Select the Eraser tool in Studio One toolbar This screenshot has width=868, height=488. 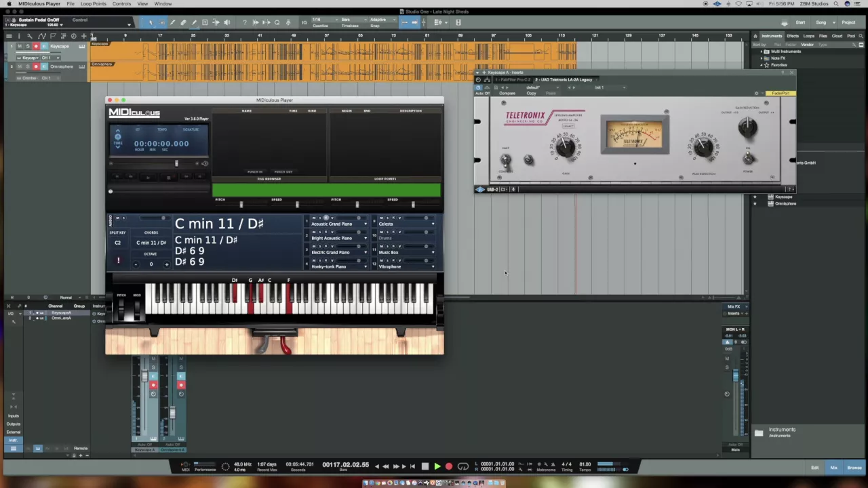(x=183, y=22)
